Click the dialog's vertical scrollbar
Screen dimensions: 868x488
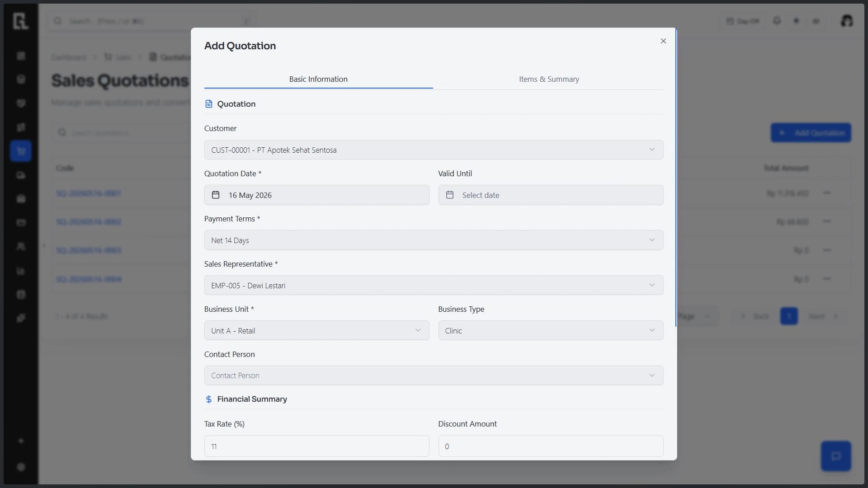pyautogui.click(x=676, y=178)
